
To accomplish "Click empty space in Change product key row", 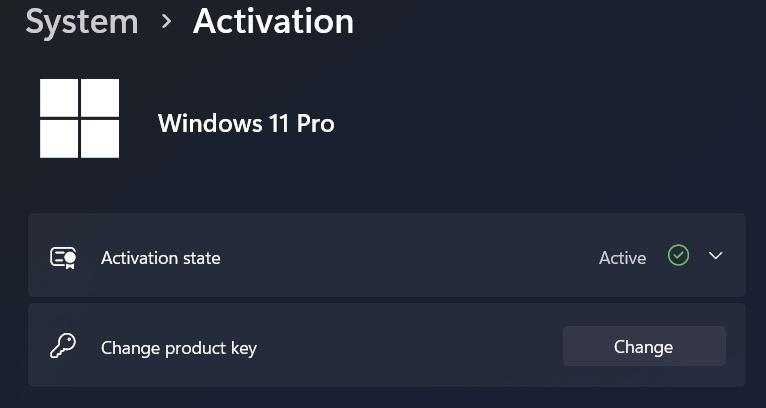I will pyautogui.click(x=400, y=348).
